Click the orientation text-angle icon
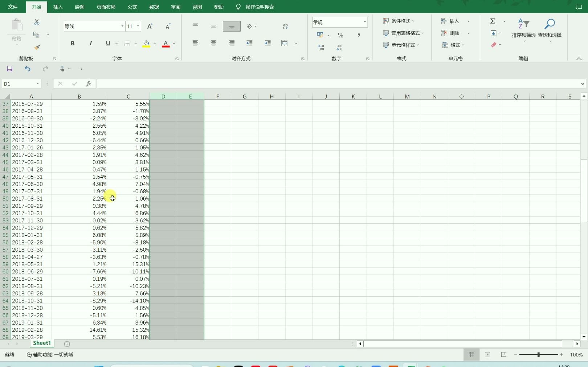588x367 pixels. (x=249, y=26)
